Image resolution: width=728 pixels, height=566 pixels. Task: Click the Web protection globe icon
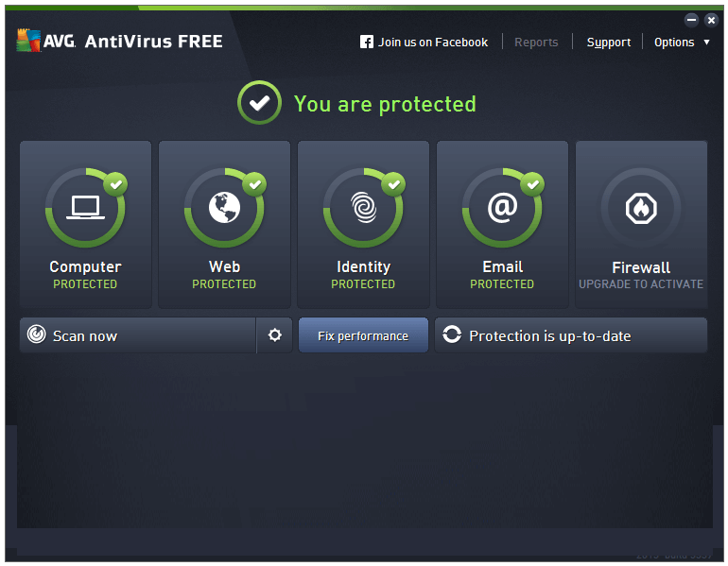click(224, 208)
